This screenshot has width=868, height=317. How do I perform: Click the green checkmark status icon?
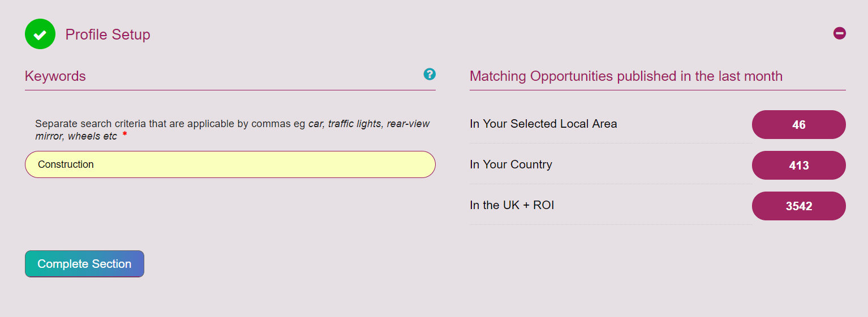click(40, 34)
